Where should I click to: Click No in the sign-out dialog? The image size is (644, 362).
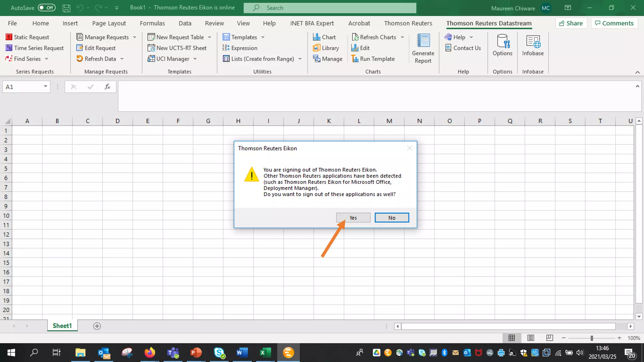coord(391,218)
